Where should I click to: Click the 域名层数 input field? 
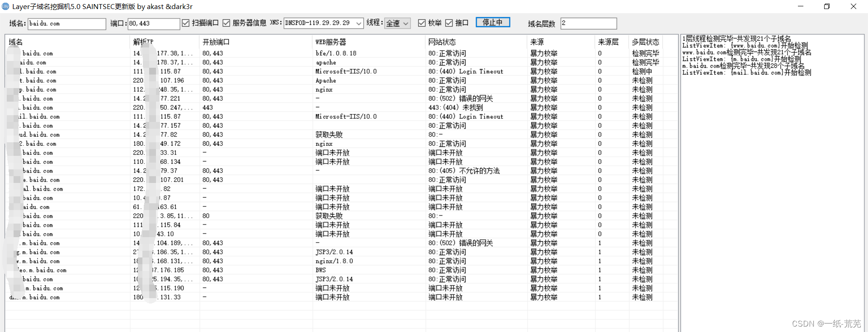tap(589, 23)
